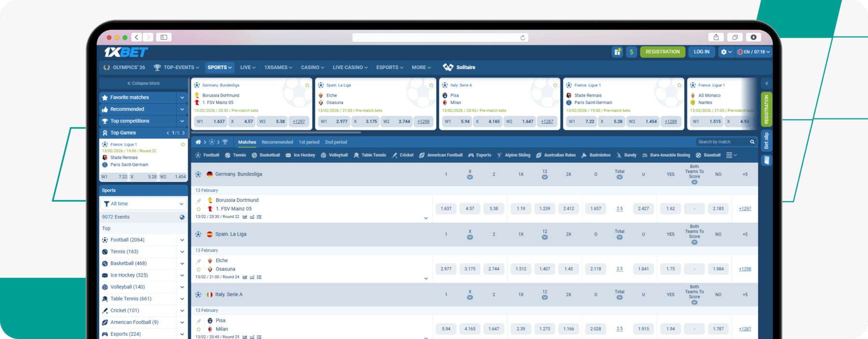Open the gift bonus icon in header

[617, 52]
